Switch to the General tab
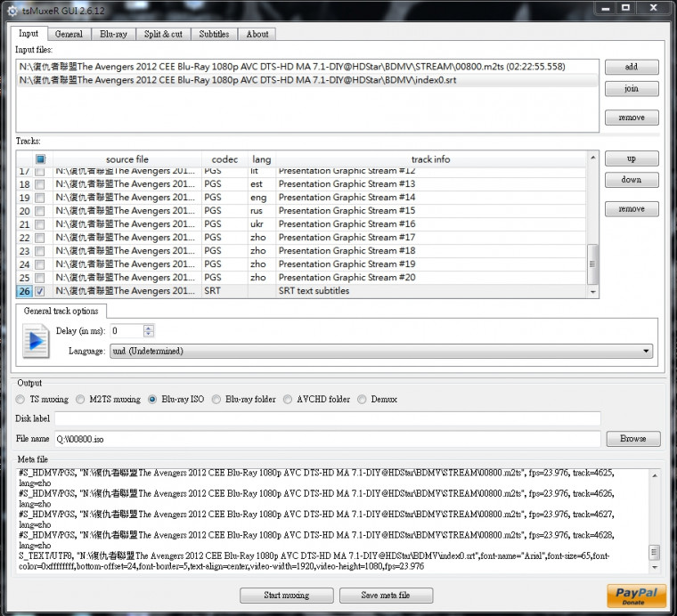Viewport: 677px width, 616px height. tap(69, 34)
